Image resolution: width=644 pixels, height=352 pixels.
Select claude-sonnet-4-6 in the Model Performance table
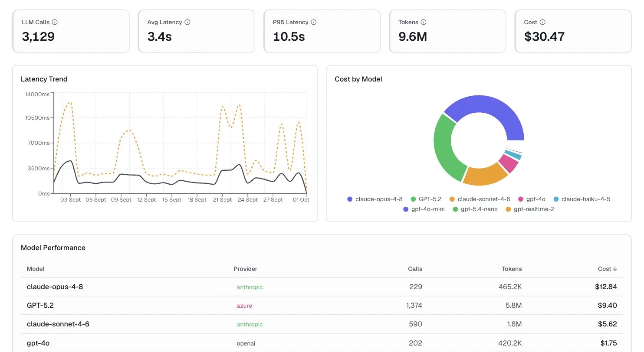58,324
